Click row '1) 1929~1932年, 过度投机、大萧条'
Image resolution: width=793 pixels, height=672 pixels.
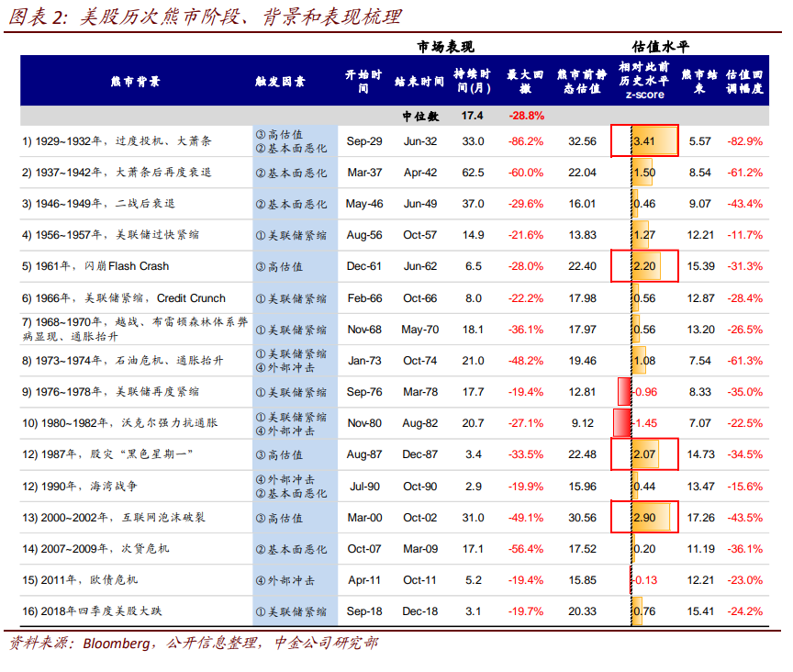click(x=117, y=141)
